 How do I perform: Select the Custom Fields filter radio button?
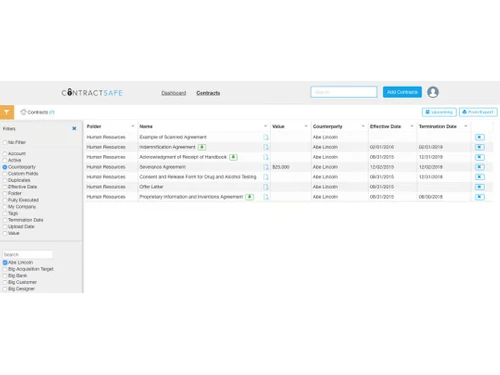5,174
